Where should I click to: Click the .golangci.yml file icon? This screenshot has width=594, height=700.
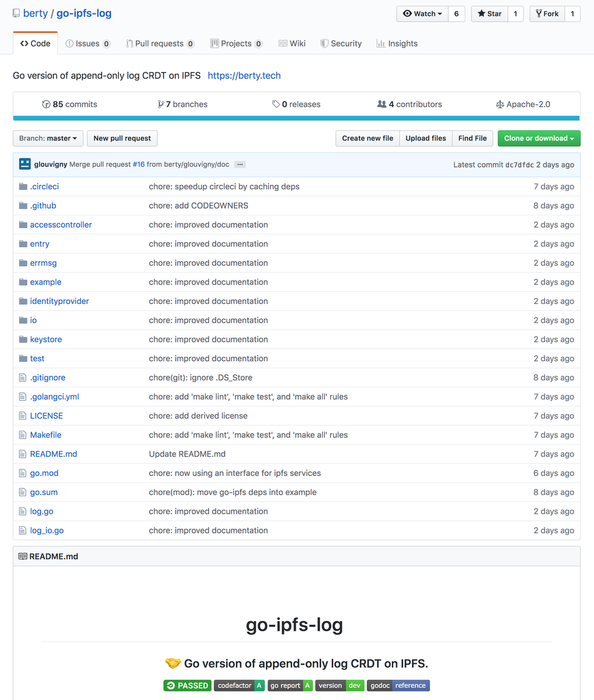(x=23, y=397)
